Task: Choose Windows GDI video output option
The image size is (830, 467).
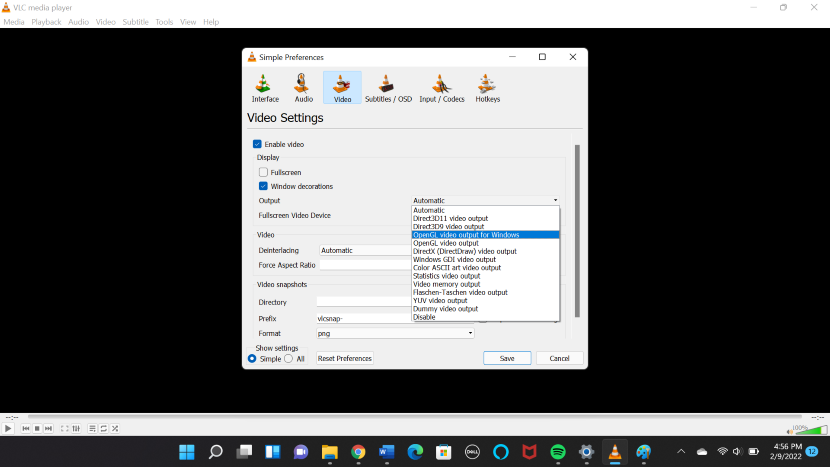Action: point(485,259)
